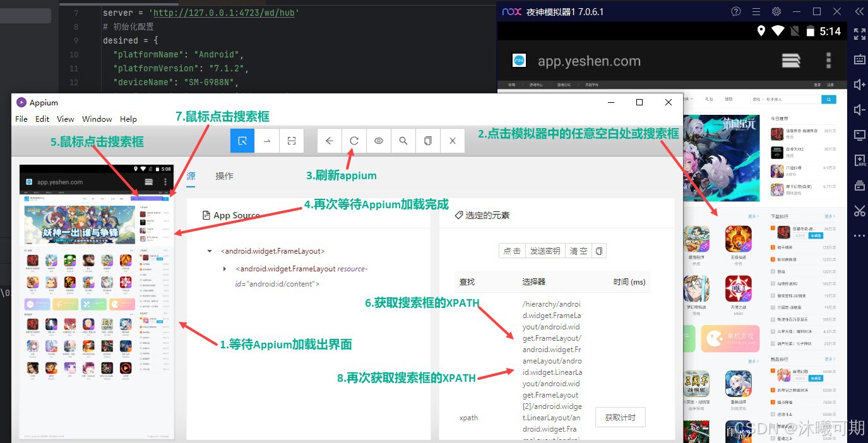Click 更多 next to 下载排行

829,216
